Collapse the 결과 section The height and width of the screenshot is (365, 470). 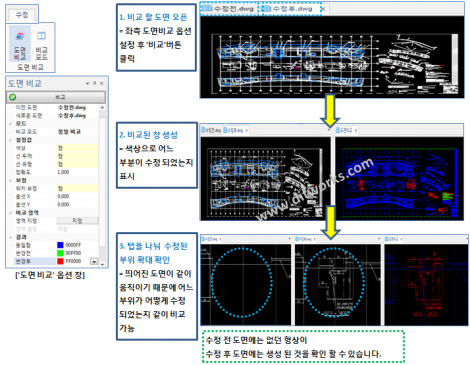pyautogui.click(x=10, y=237)
